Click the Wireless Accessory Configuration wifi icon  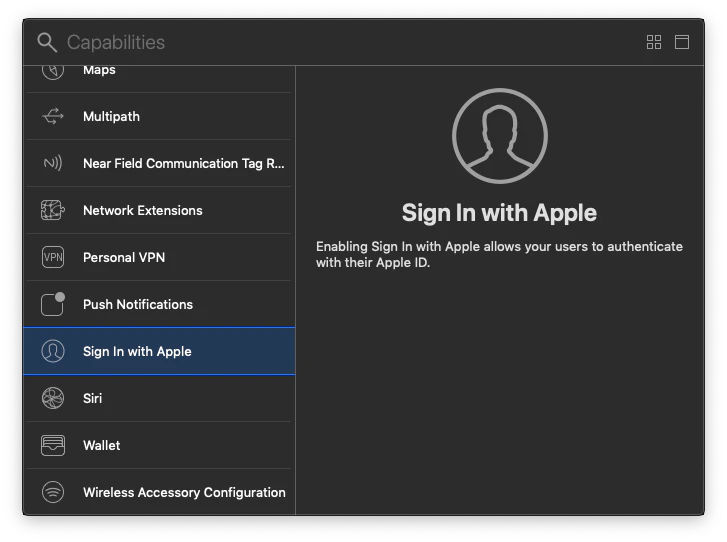coord(53,492)
